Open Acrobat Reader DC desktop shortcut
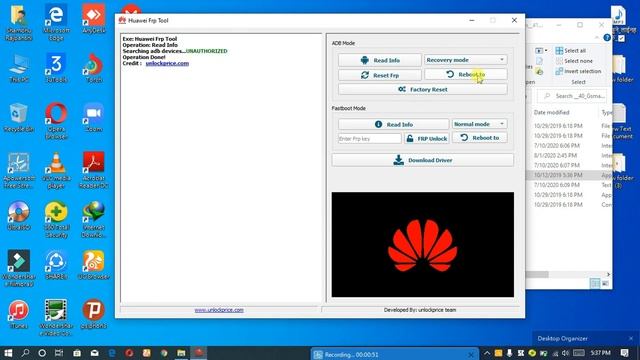The width and height of the screenshot is (640, 360). (93, 170)
